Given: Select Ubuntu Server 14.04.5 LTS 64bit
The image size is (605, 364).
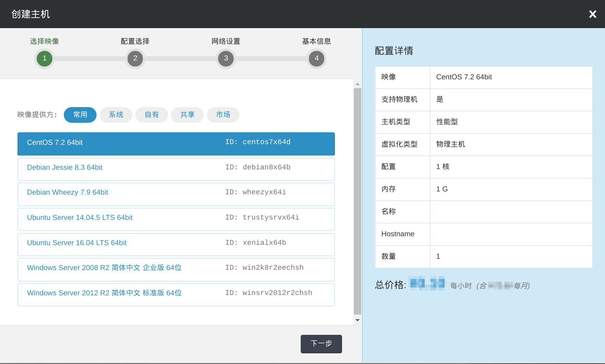Looking at the screenshot, I should [x=176, y=219].
